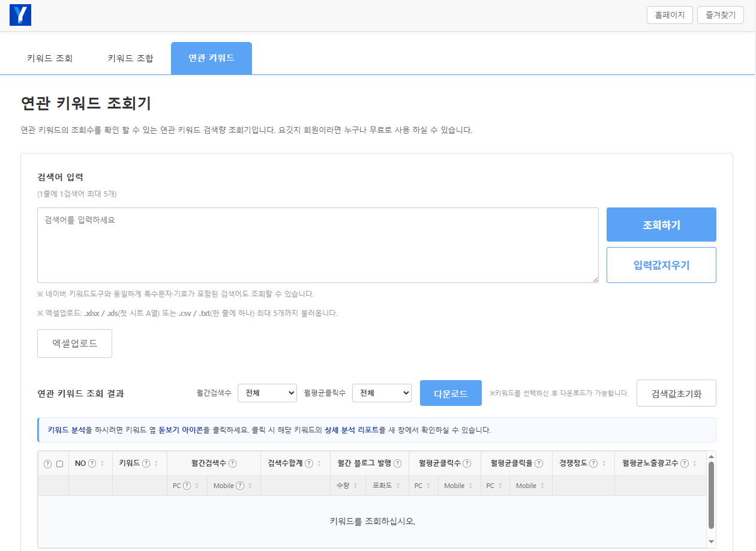
Task: Open help icon for 월평균노출광고수 column
Action: point(686,463)
